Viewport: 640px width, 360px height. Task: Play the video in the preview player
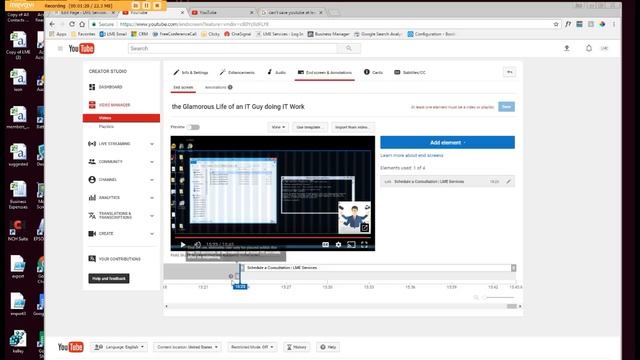(x=183, y=244)
